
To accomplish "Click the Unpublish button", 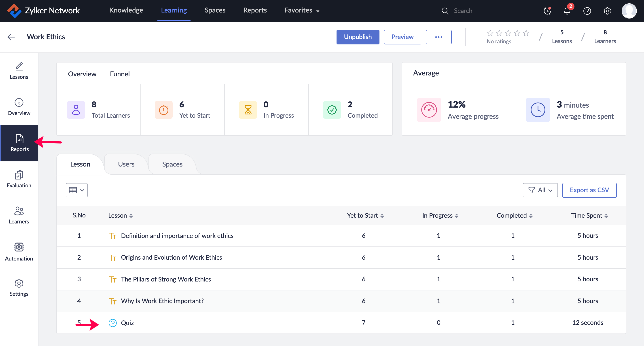I will (x=358, y=37).
